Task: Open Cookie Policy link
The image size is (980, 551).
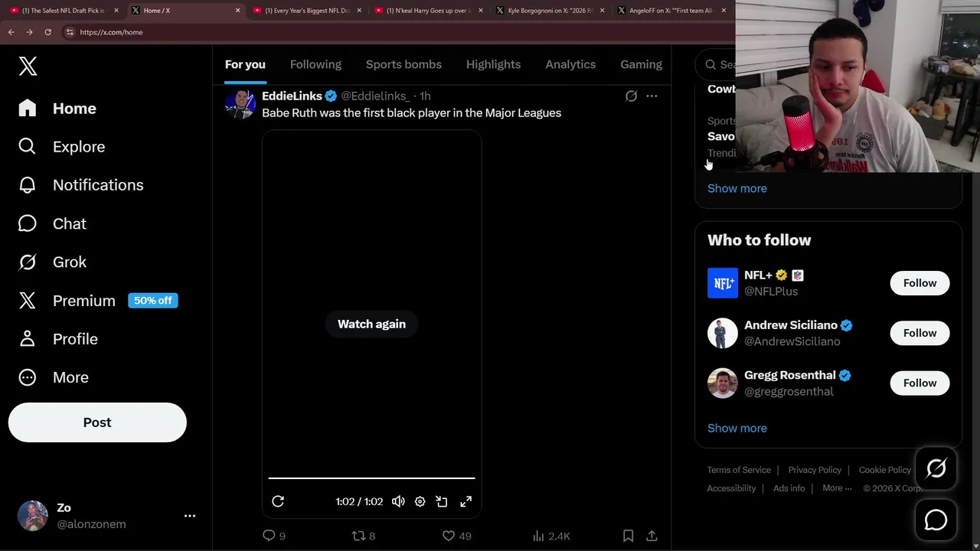Action: (x=885, y=470)
